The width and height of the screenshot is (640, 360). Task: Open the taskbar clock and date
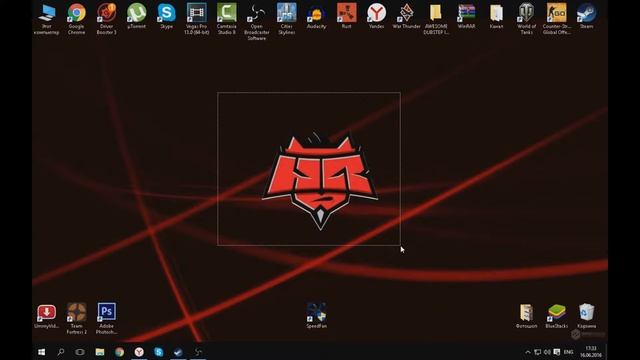point(591,352)
